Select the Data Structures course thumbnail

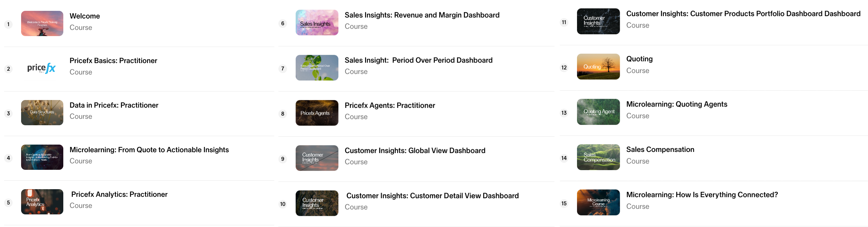coord(42,113)
